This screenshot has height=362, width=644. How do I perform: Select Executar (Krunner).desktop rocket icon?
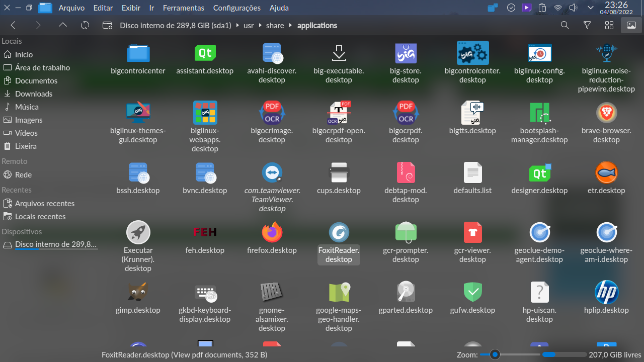pyautogui.click(x=138, y=232)
